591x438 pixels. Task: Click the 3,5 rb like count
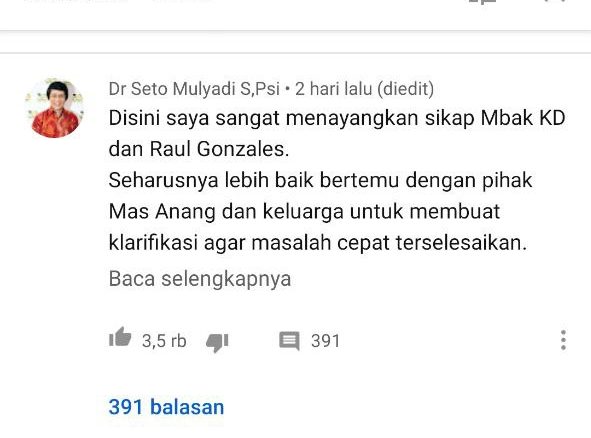(164, 341)
